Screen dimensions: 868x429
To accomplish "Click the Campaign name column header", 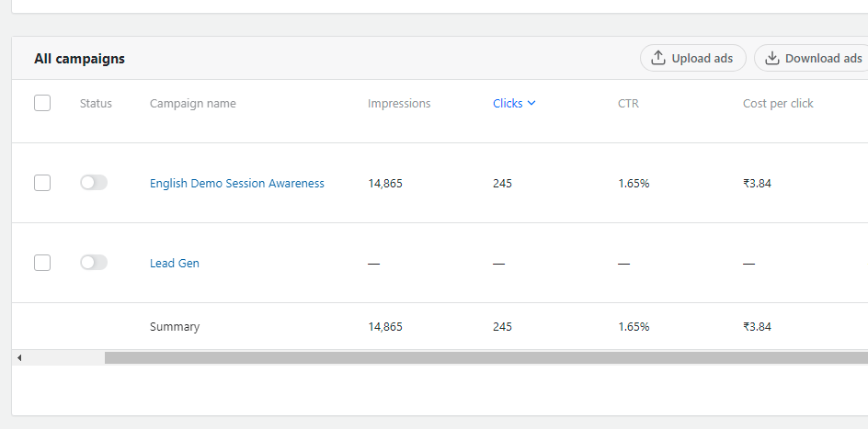I will point(193,104).
